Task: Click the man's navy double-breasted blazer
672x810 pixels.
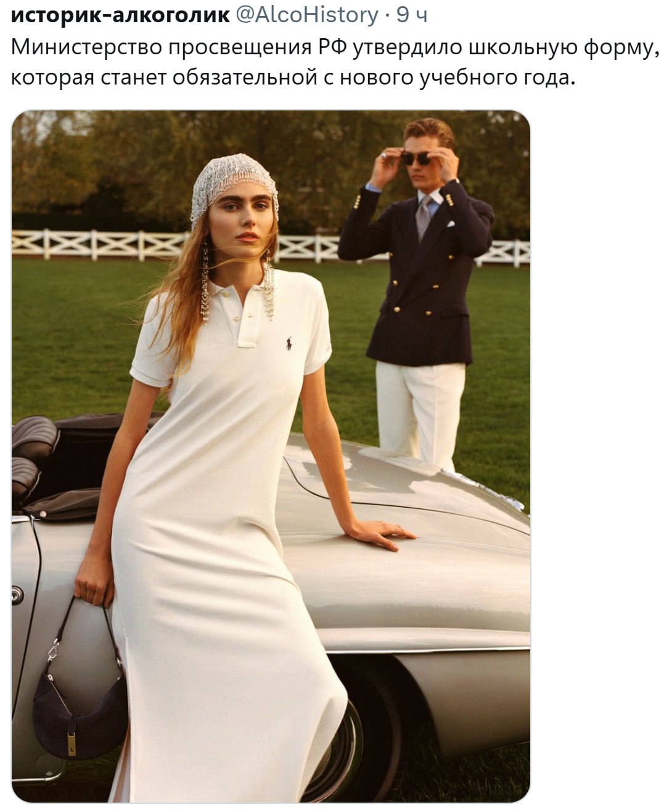Action: (x=419, y=271)
